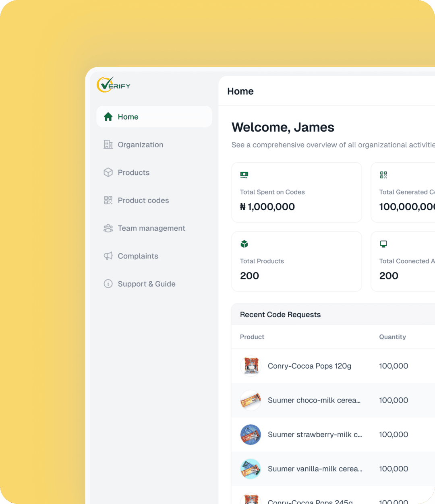Viewport: 435px width, 504px height.
Task: Open the Total Spent on Codes card
Action: point(296,192)
